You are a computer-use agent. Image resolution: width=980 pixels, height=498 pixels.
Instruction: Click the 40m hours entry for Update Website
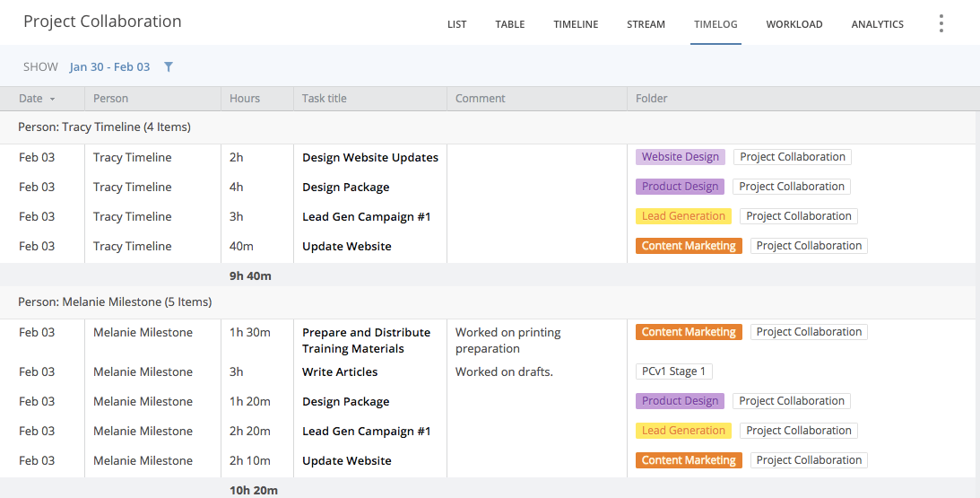[241, 247]
